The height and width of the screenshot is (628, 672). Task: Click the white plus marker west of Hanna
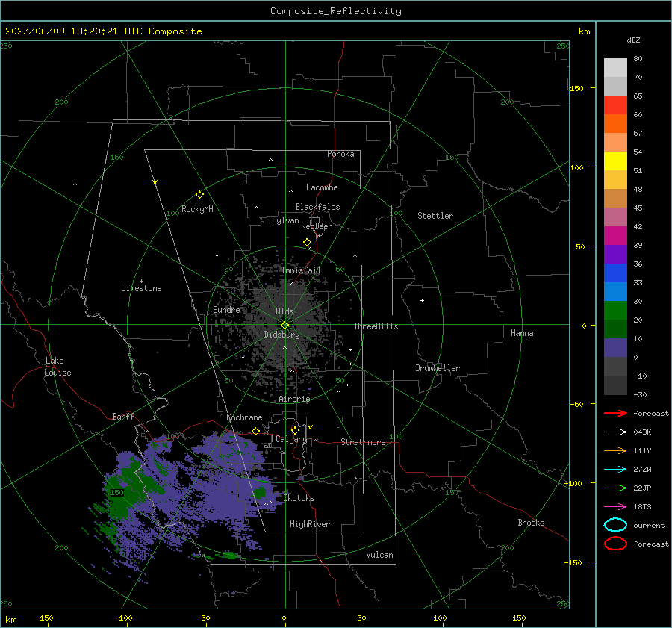422,300
